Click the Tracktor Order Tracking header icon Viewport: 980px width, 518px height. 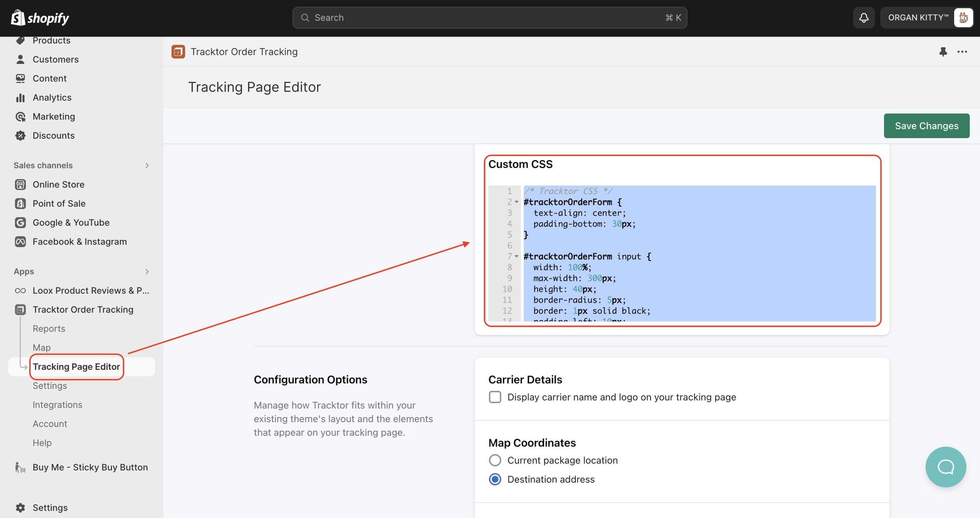178,51
